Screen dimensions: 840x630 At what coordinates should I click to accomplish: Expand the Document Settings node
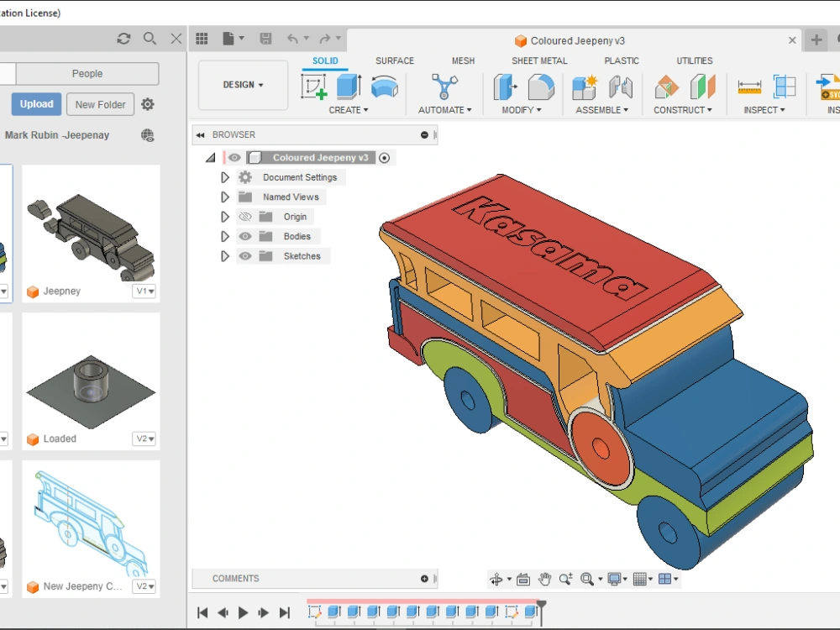click(225, 177)
